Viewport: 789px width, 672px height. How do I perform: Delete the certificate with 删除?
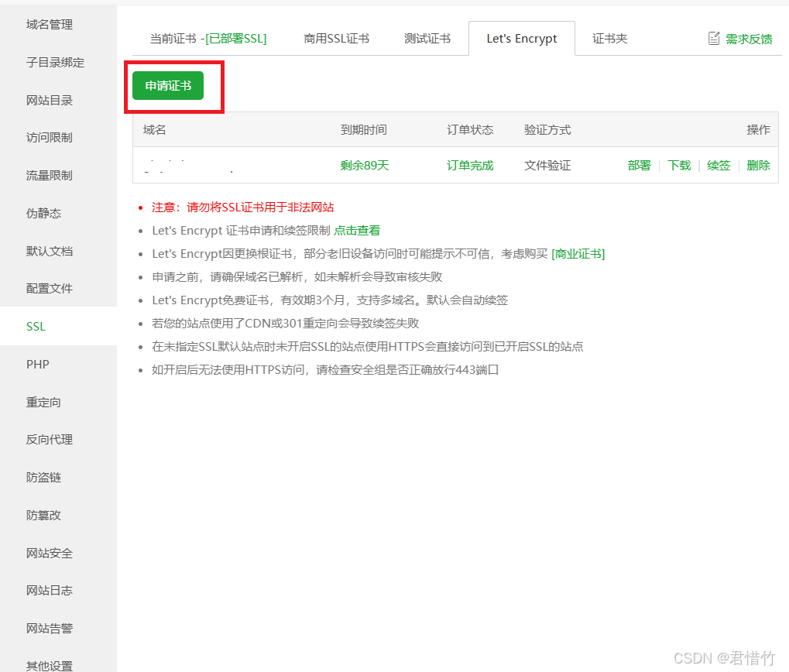coord(758,166)
